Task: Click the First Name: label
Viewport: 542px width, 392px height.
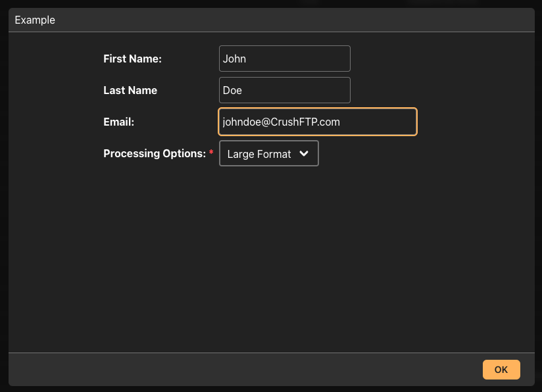Action: [132, 59]
